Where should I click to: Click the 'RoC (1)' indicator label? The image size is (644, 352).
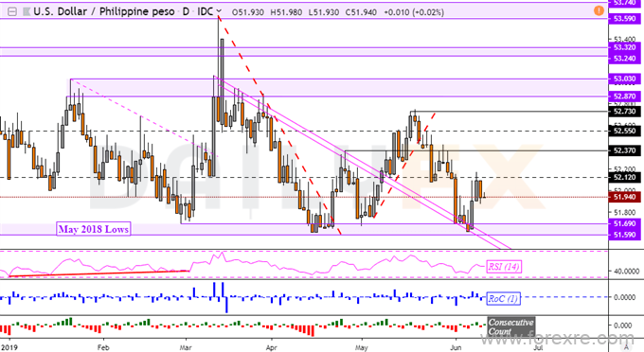(503, 298)
